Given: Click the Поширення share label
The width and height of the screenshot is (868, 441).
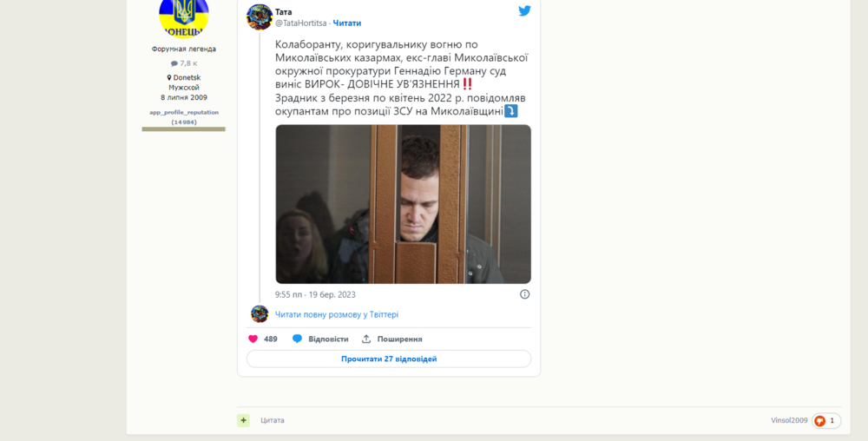Looking at the screenshot, I should (x=399, y=339).
